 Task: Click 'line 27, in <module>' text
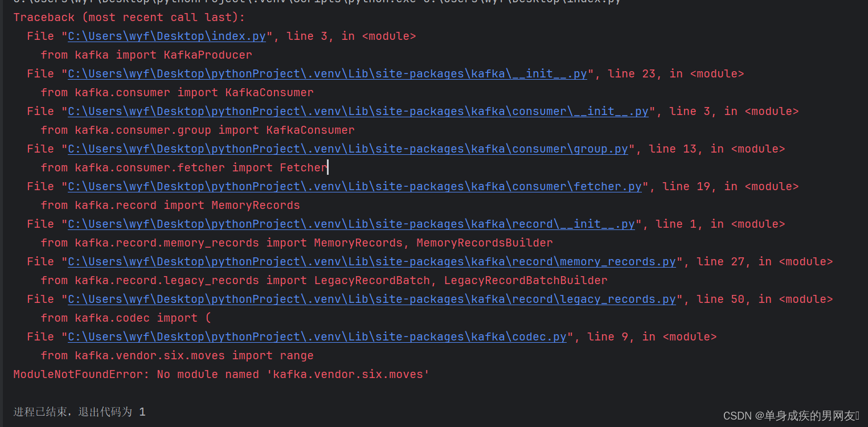tap(765, 262)
